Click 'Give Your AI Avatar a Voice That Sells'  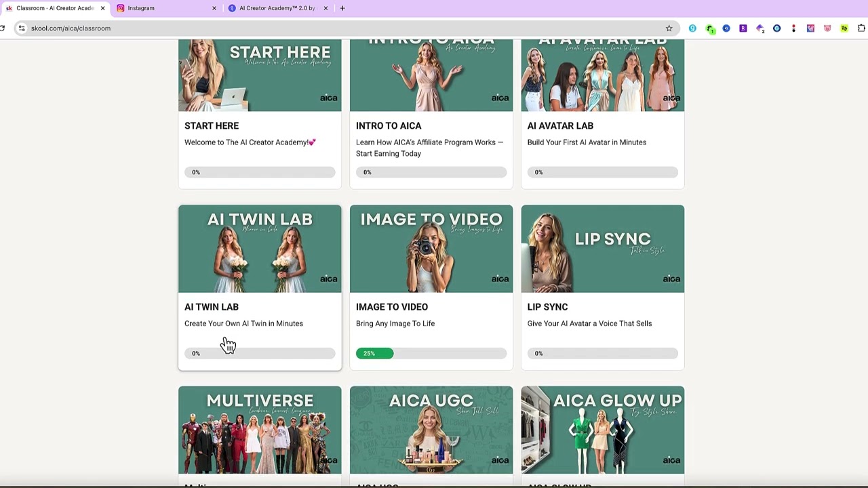[589, 323]
